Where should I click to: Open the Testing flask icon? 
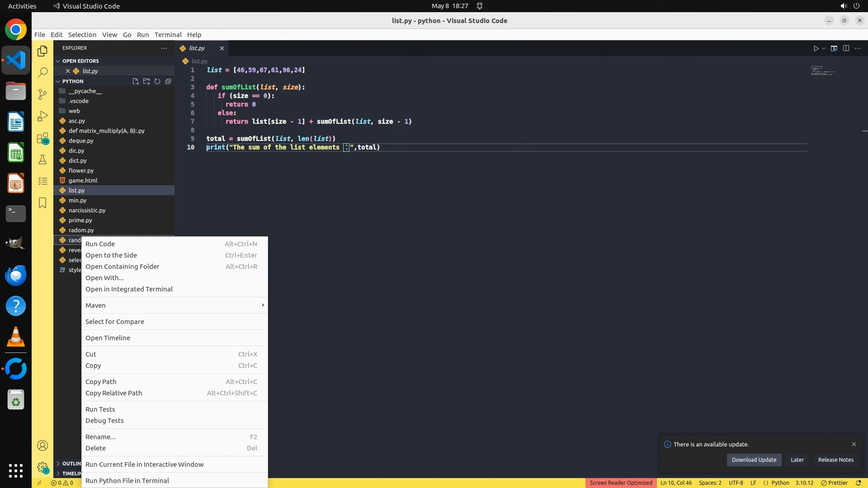pos(42,160)
